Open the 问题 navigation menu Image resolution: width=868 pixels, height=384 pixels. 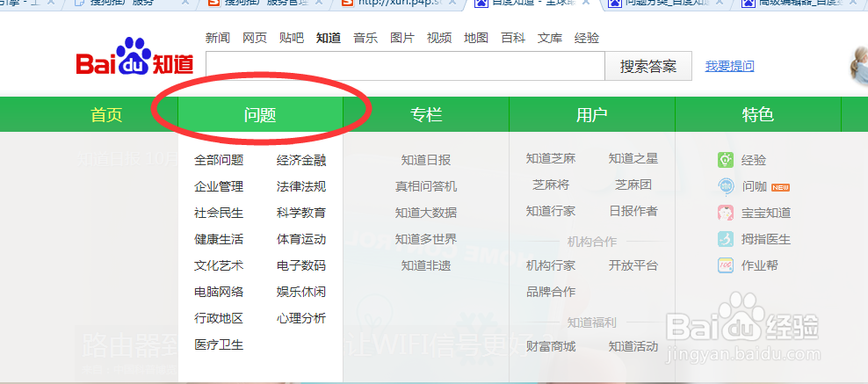tap(260, 114)
